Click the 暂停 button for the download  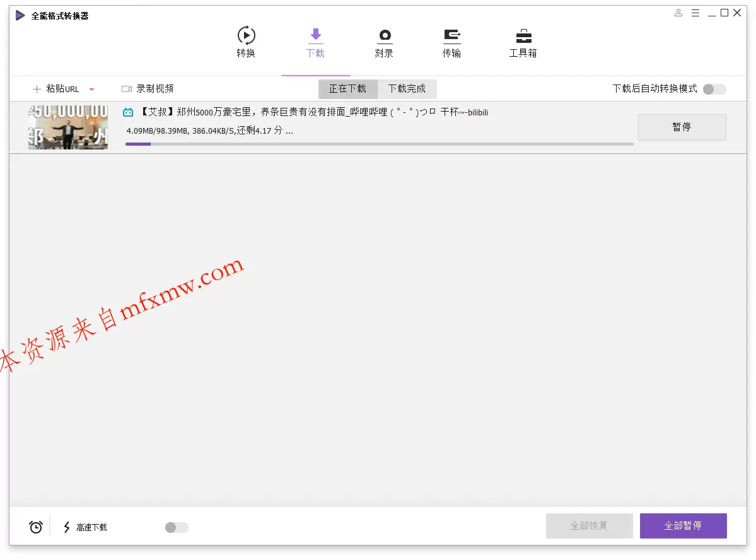click(682, 127)
